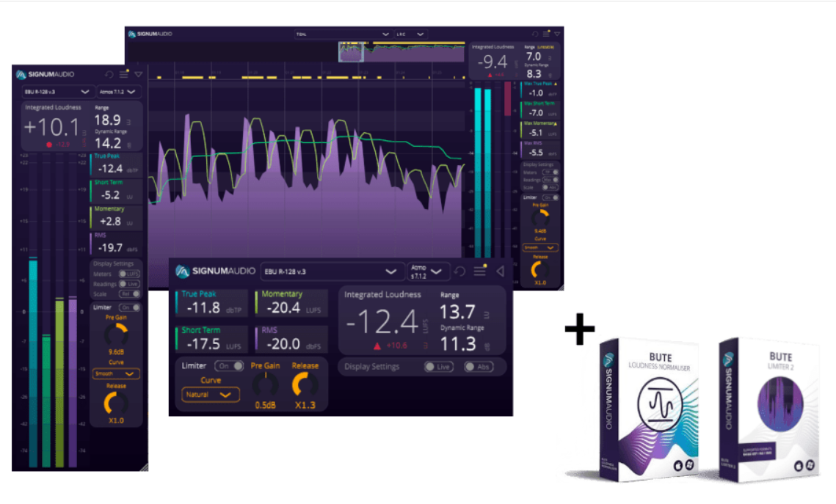Select the Short Term -5.2 reading
Image resolution: width=836 pixels, height=504 pixels.
click(x=116, y=191)
